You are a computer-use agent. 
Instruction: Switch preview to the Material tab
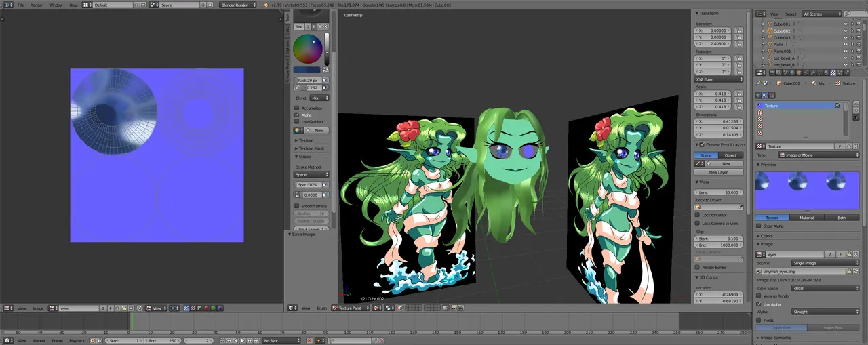coord(806,218)
